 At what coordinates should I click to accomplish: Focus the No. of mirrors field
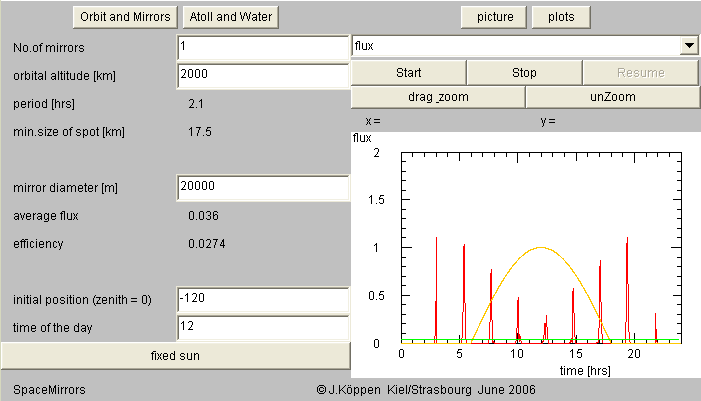(262, 47)
